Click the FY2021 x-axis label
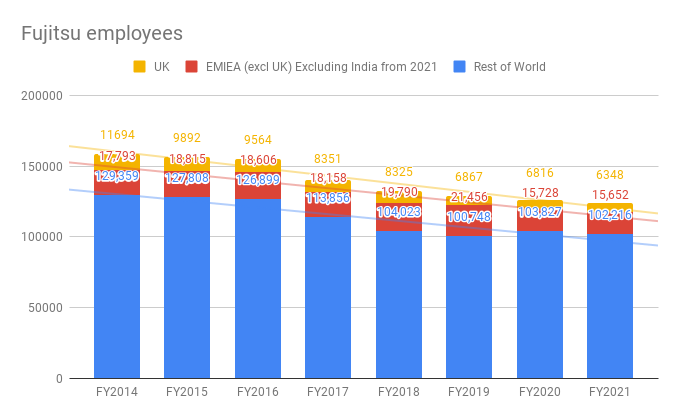The height and width of the screenshot is (420, 679). (x=610, y=392)
